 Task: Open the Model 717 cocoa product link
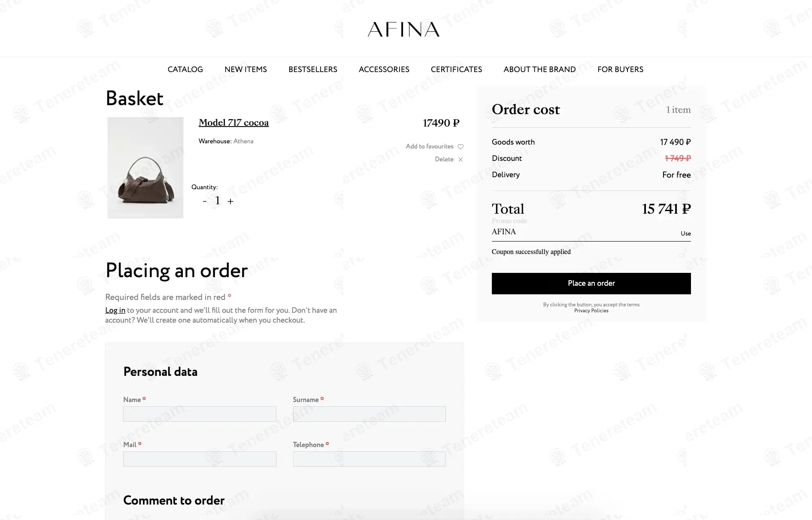(233, 123)
